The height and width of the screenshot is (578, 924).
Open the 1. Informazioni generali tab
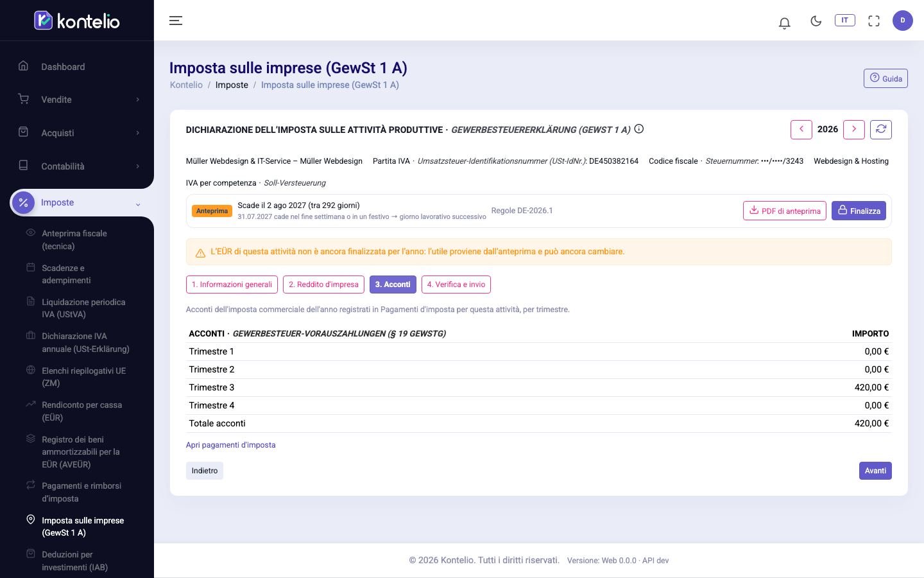pos(232,285)
